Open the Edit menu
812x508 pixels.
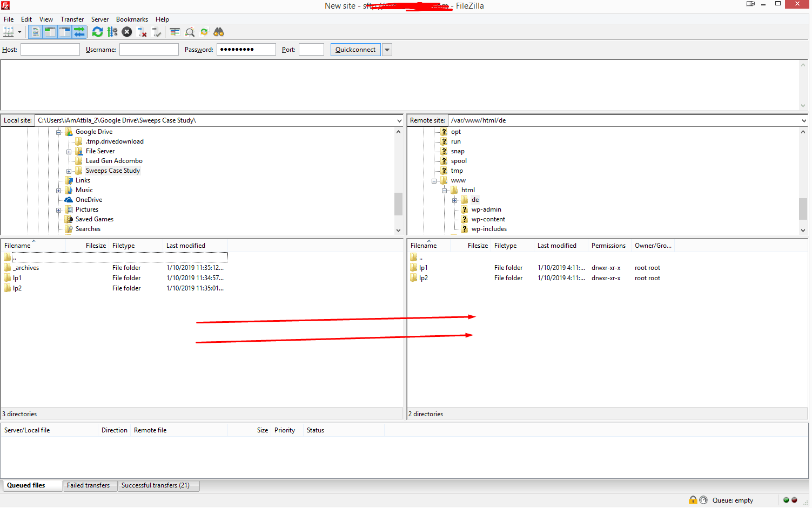(26, 19)
